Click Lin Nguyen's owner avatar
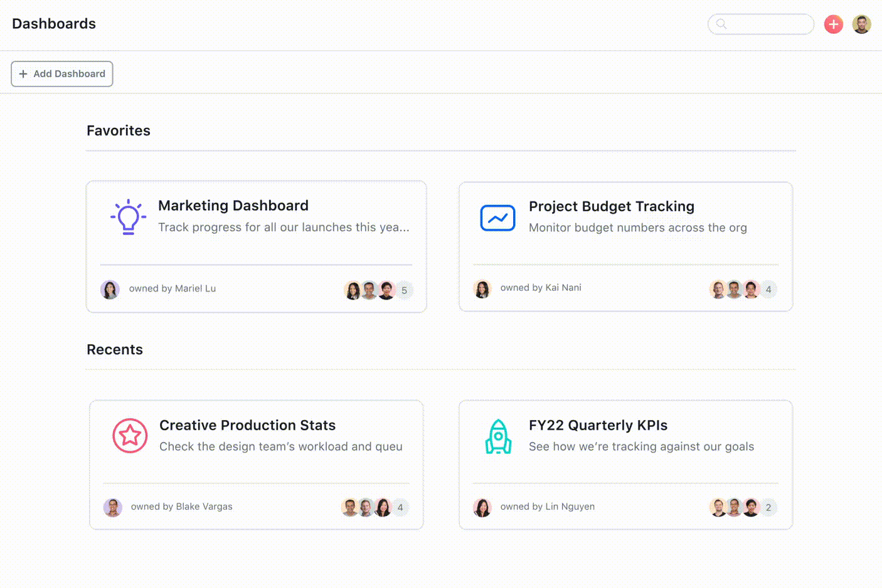The width and height of the screenshot is (882, 588). tap(482, 507)
